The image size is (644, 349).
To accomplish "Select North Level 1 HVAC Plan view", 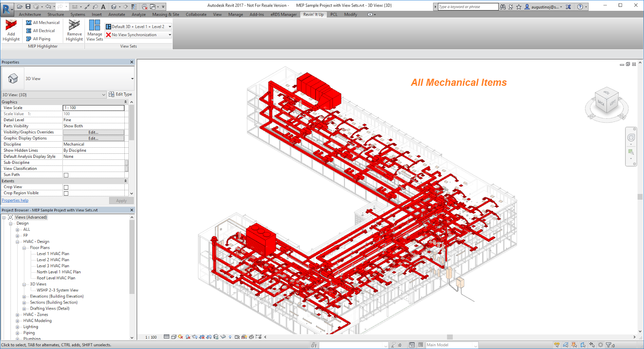I will [x=59, y=272].
